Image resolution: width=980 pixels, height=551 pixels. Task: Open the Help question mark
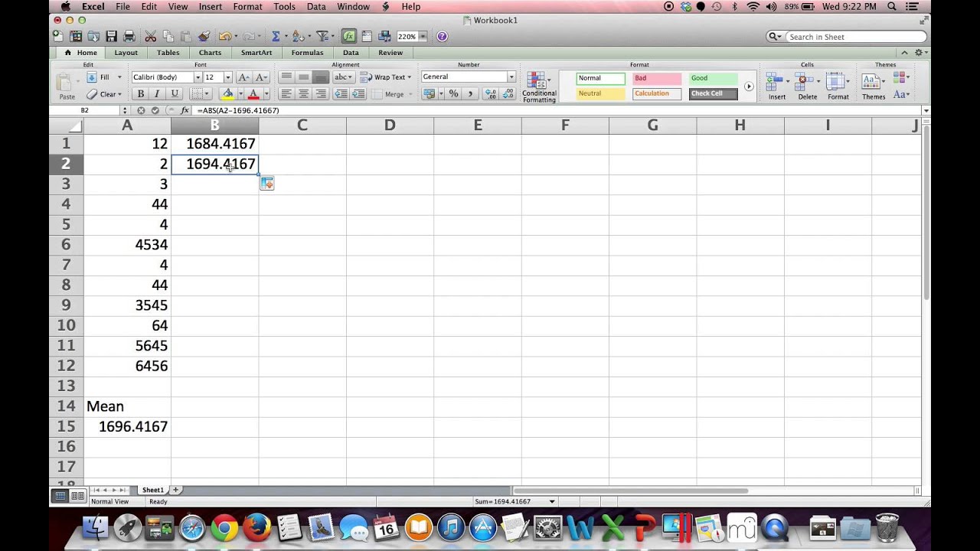442,36
